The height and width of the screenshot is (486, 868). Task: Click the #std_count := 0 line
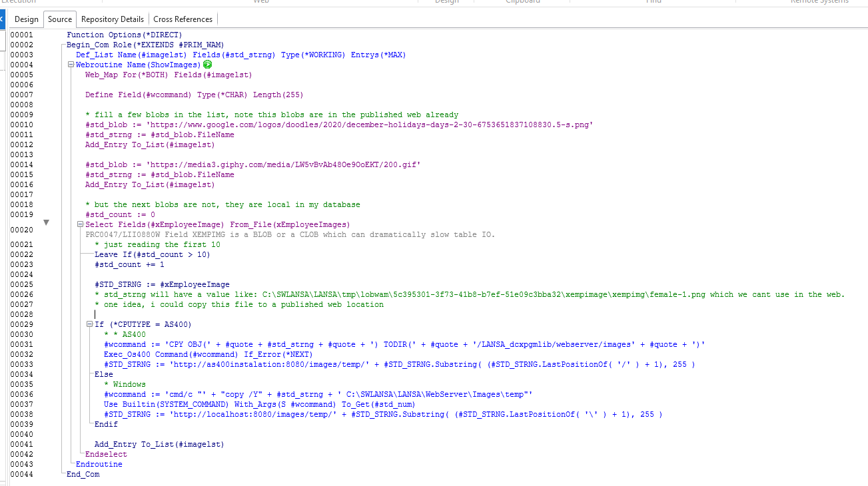pyautogui.click(x=120, y=214)
